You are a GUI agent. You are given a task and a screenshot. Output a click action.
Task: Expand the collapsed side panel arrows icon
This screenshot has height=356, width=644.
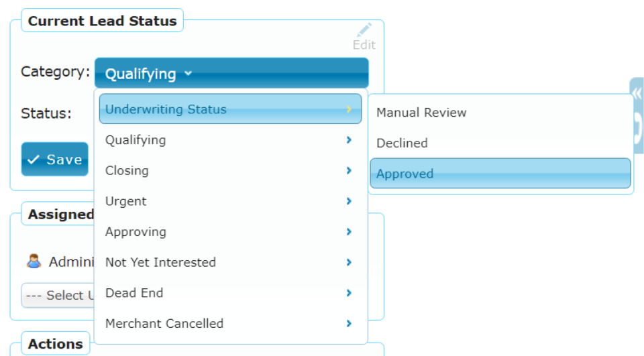pyautogui.click(x=637, y=94)
